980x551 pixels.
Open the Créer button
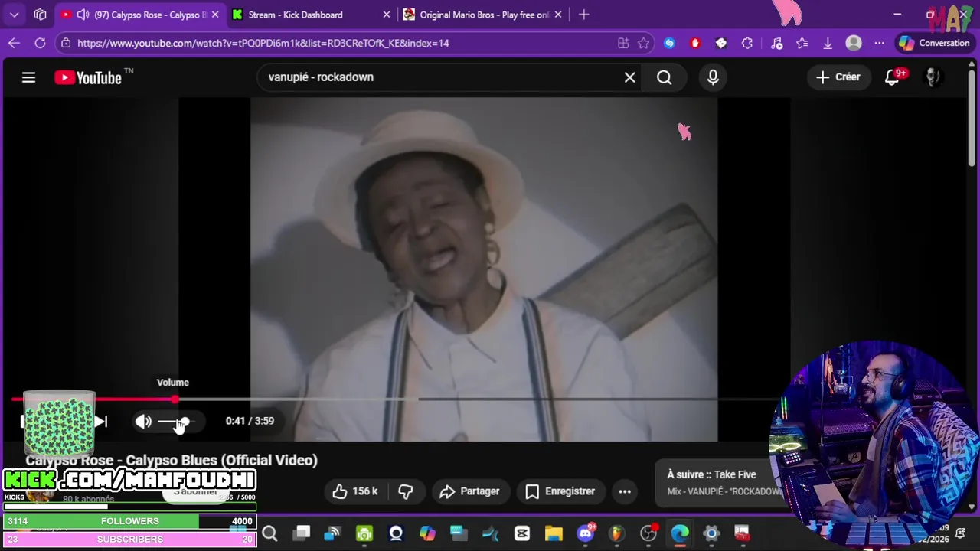pyautogui.click(x=838, y=77)
